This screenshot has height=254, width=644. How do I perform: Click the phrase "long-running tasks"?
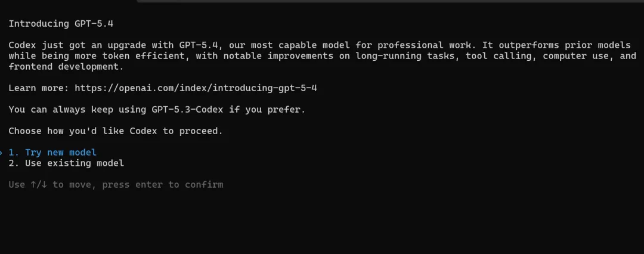(x=405, y=56)
